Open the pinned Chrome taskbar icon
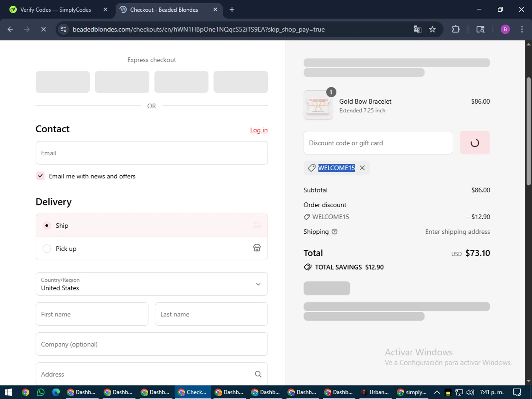This screenshot has width=532, height=399. [x=26, y=392]
